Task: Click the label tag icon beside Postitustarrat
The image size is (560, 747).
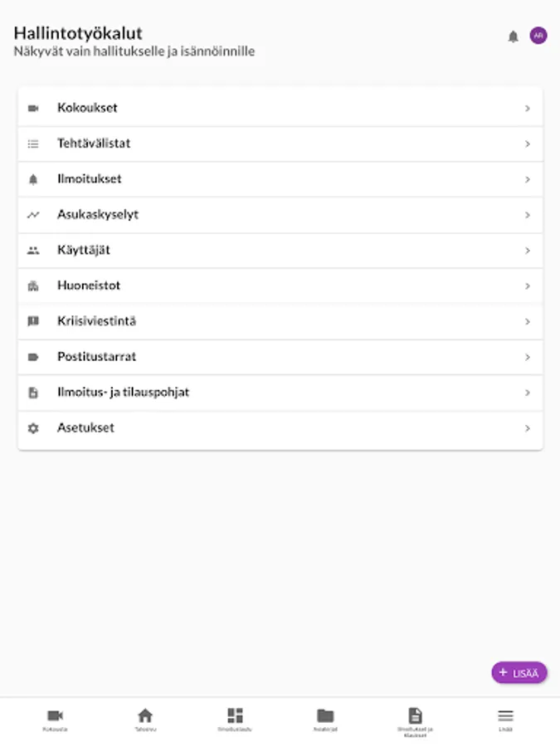Action: coord(33,357)
